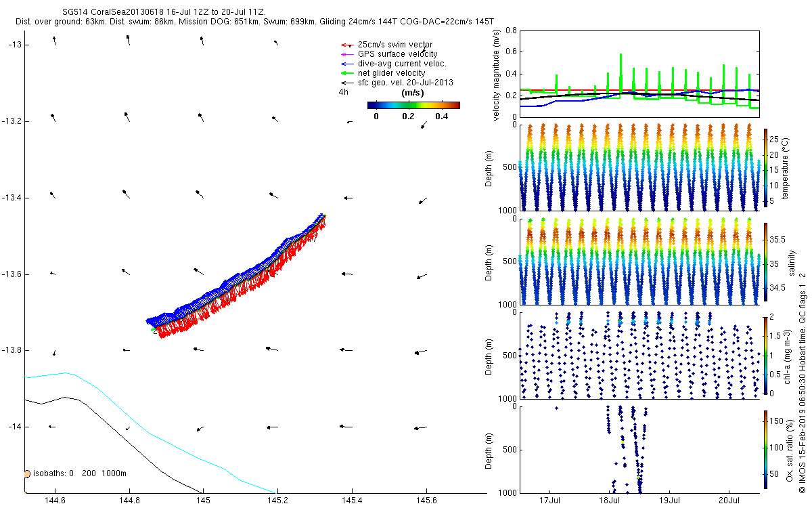Click the salinity colorbar
This screenshot has height=508, width=812.
(765, 261)
